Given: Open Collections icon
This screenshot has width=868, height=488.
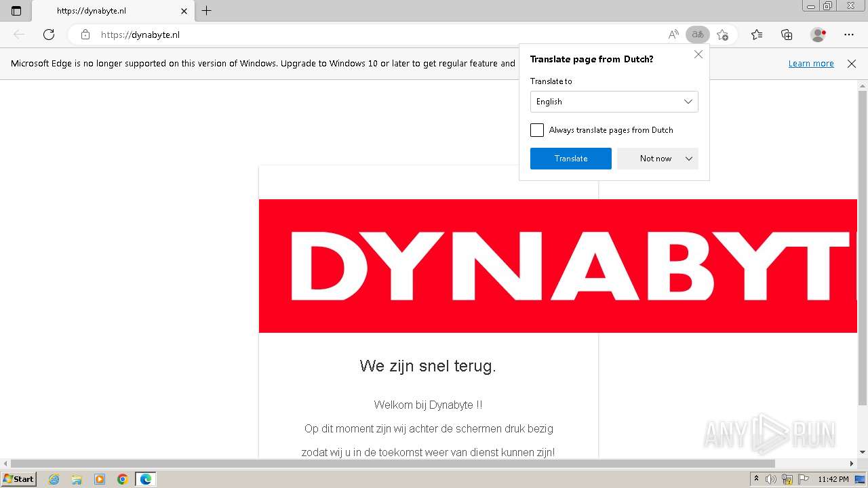Looking at the screenshot, I should 787,35.
